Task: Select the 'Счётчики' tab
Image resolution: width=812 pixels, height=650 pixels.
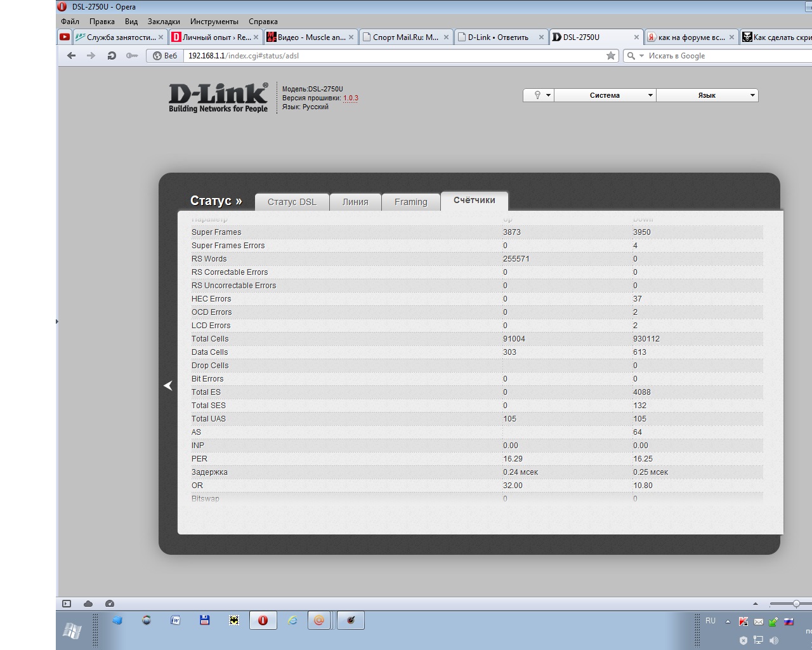Action: tap(475, 200)
